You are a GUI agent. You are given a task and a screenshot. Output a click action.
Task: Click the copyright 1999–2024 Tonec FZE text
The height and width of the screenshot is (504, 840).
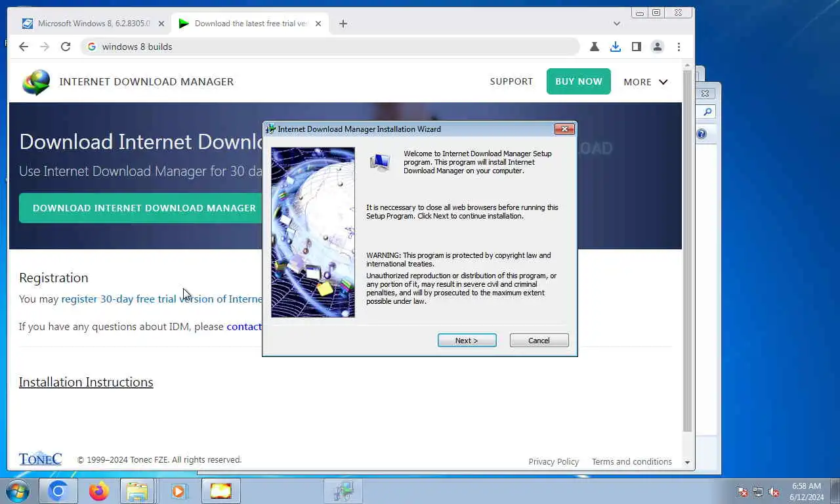(159, 460)
